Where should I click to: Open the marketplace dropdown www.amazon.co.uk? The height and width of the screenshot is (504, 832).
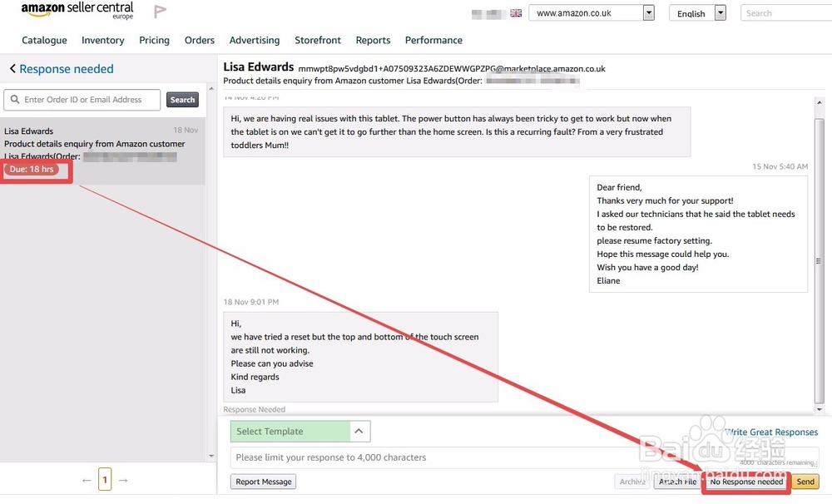coord(592,12)
